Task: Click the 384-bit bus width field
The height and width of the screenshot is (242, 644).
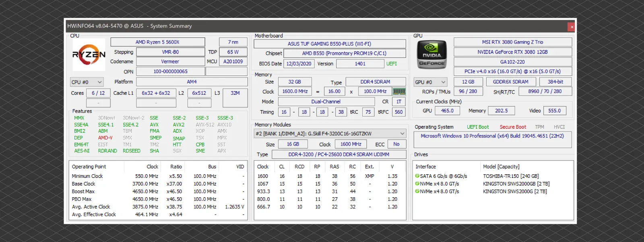Action: click(556, 81)
